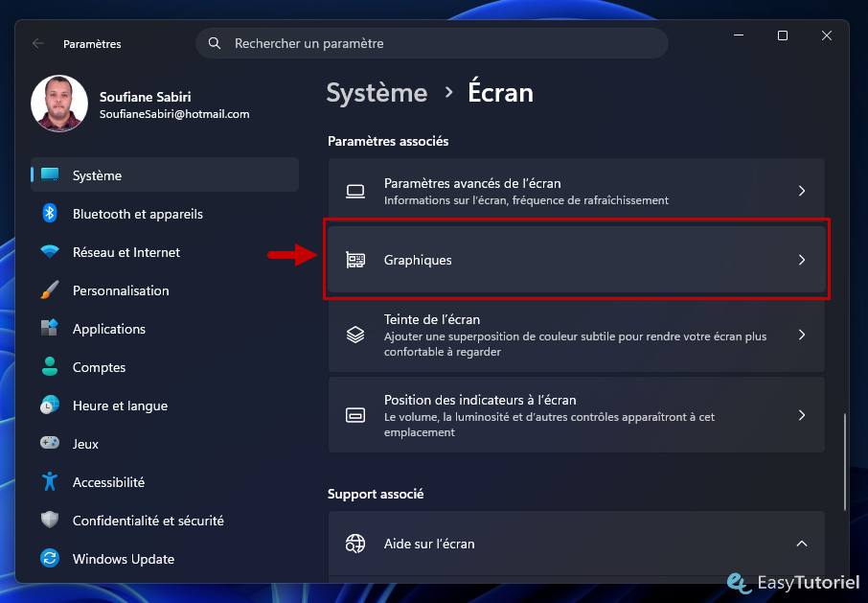Open Paramètres avancés de l'écran chevron

[x=802, y=191]
